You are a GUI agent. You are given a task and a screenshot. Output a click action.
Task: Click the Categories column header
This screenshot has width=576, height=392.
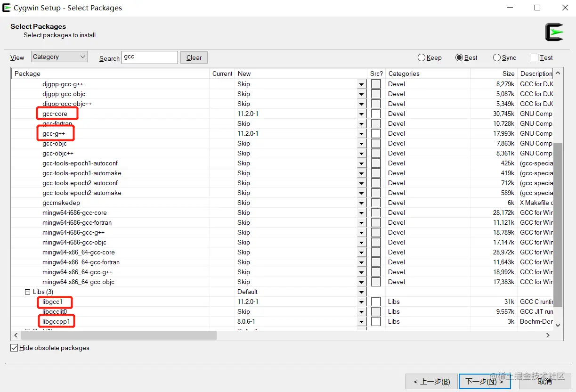428,73
